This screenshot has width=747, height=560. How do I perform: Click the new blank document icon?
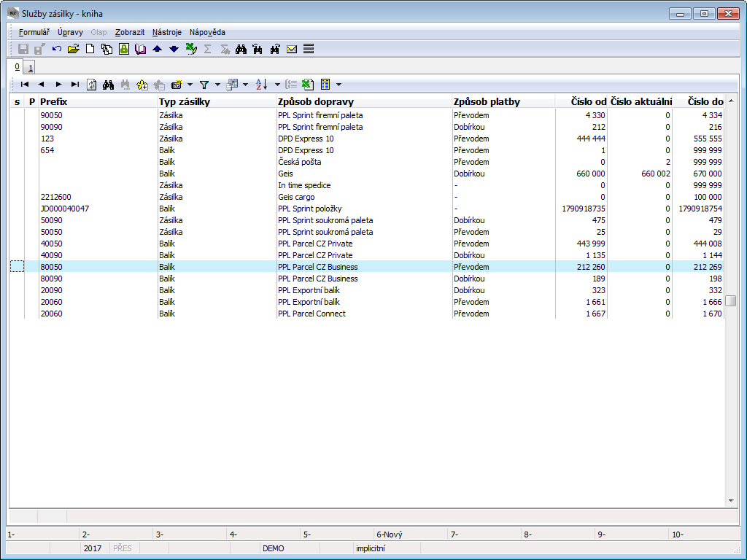[90, 49]
